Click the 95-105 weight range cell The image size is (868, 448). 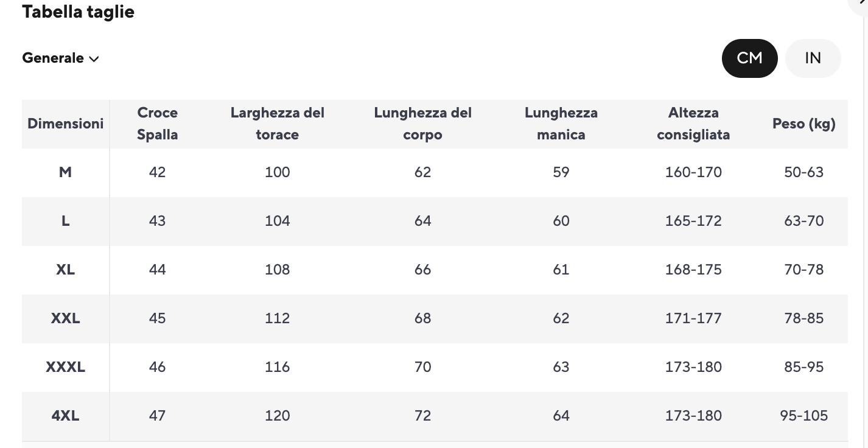coord(803,416)
